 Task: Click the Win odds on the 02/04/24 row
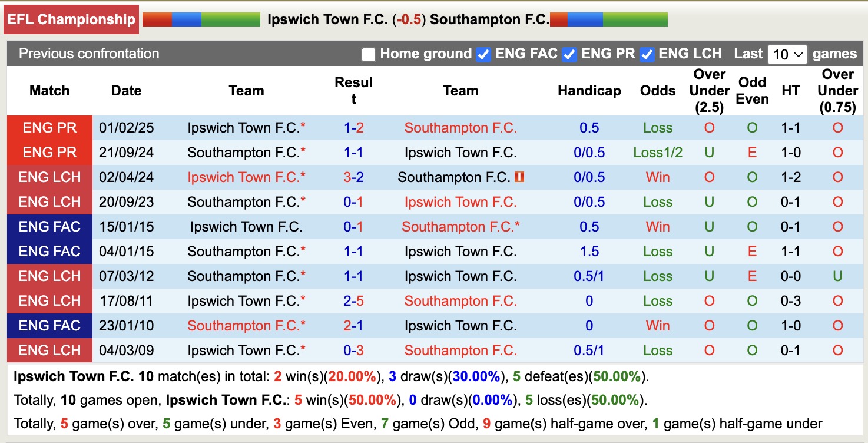[657, 177]
